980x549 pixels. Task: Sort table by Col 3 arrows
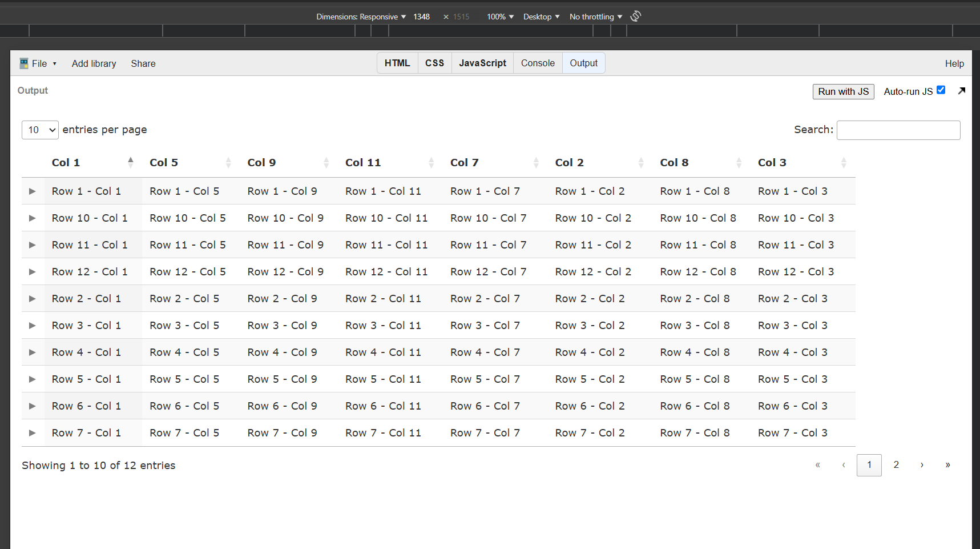point(843,163)
